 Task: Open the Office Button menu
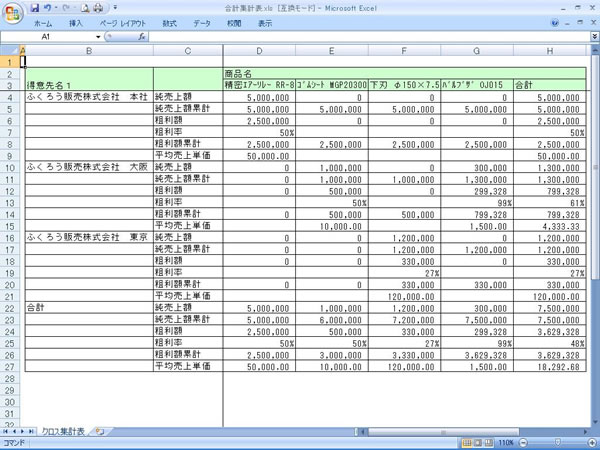click(x=13, y=13)
